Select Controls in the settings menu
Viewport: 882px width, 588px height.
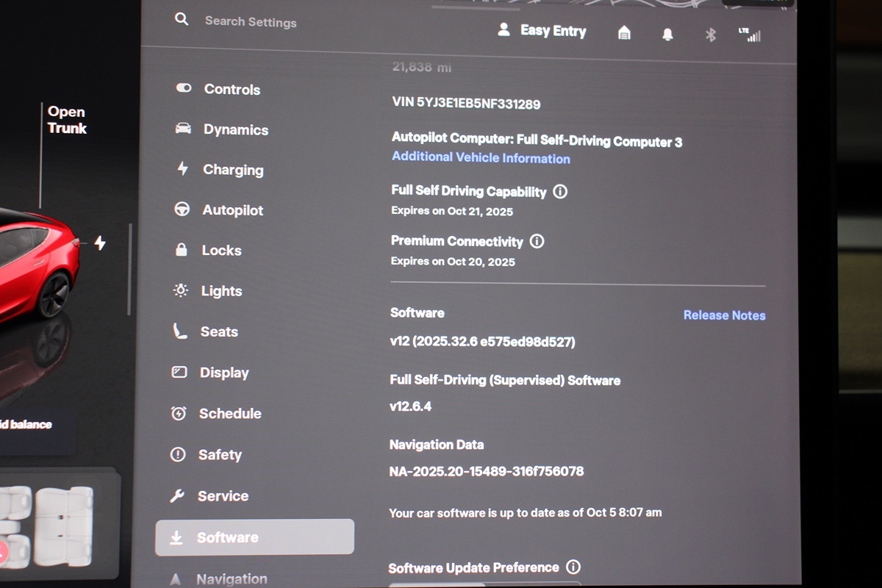(x=232, y=90)
